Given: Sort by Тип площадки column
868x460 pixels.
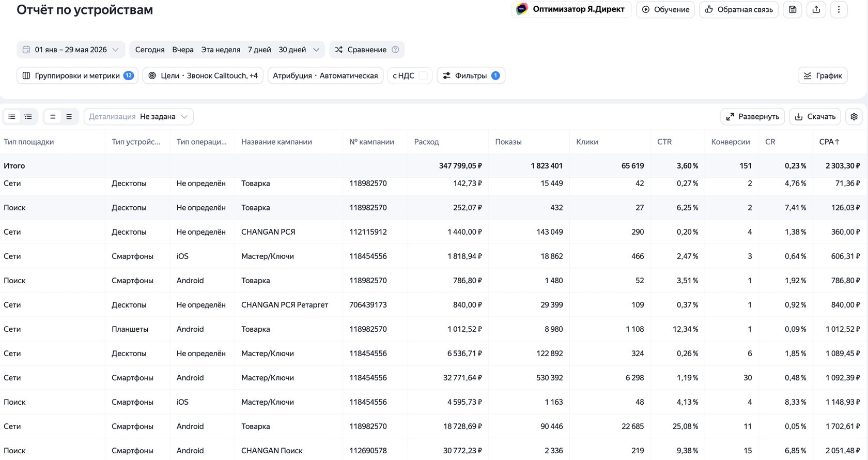Looking at the screenshot, I should (x=29, y=142).
